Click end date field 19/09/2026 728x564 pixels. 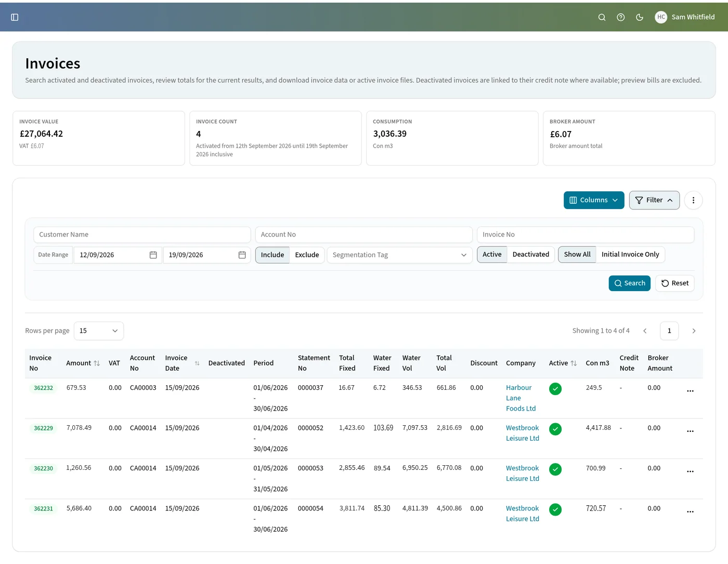pos(207,255)
